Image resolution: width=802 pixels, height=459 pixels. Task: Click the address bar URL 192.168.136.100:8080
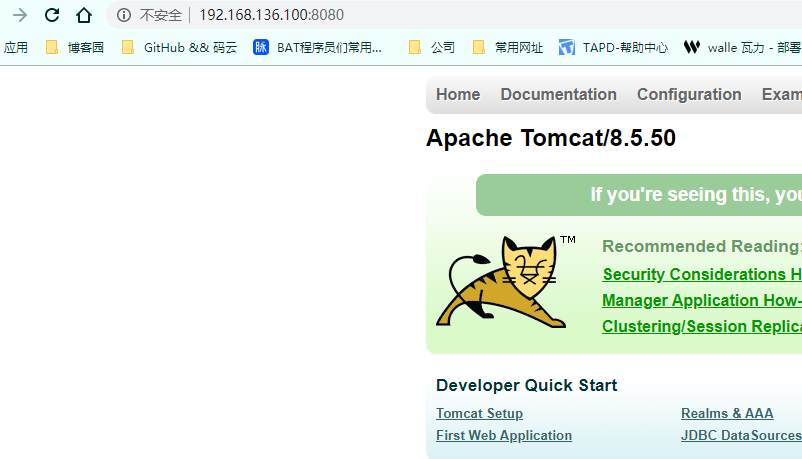[272, 15]
